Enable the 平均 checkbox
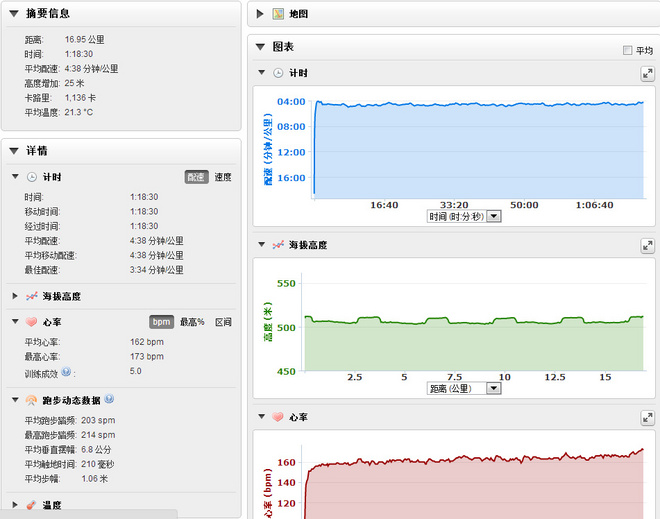660x519 pixels. tap(627, 50)
